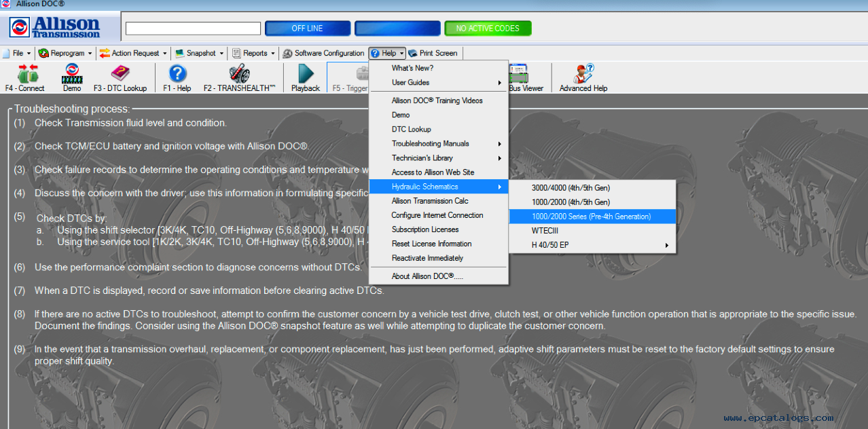This screenshot has height=429, width=868.
Task: Select WTECIII schematic entry
Action: [592, 231]
